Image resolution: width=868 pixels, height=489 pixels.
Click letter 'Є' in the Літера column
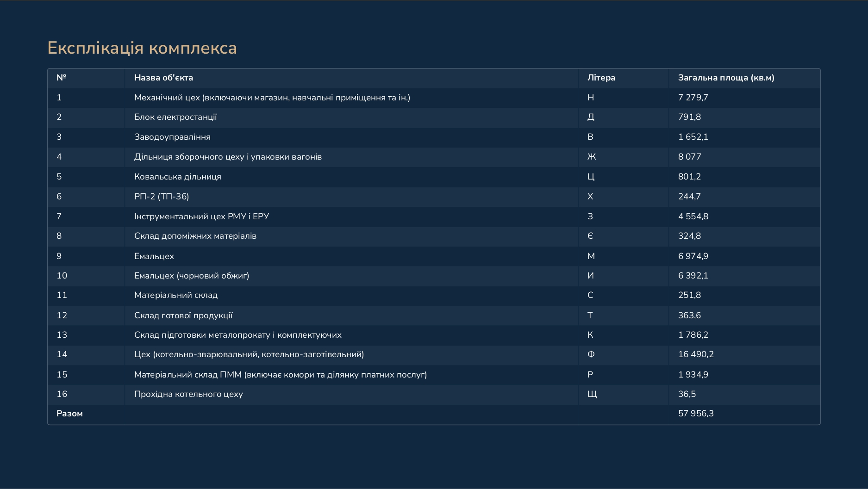pos(590,236)
